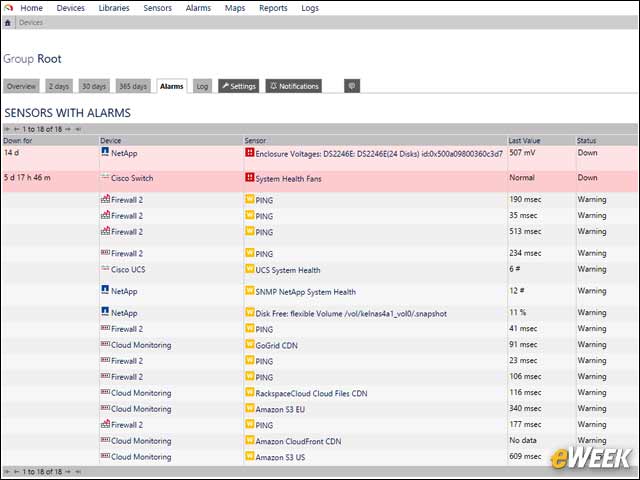Open the Reports menu
Image resolution: width=640 pixels, height=480 pixels.
(x=273, y=8)
